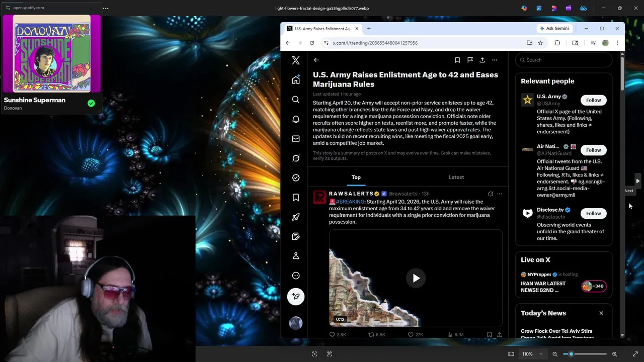Toggle saved checkmark for Sunshine Superman
The image size is (644, 362).
(91, 103)
